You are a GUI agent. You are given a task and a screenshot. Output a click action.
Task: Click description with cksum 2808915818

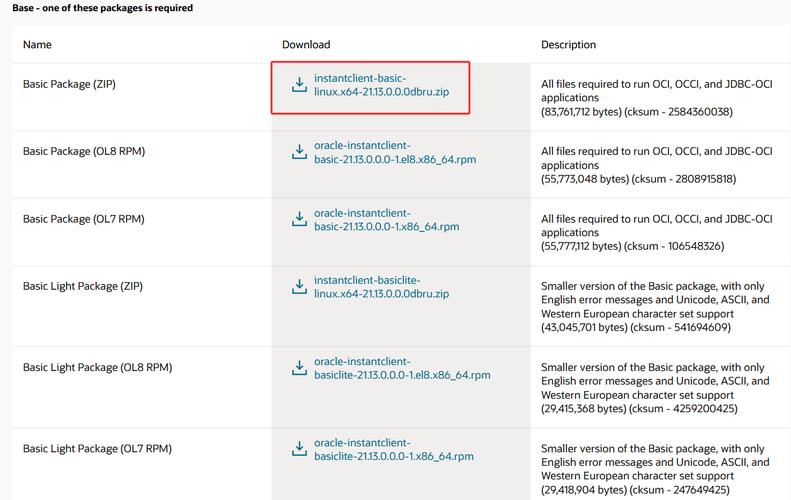657,165
